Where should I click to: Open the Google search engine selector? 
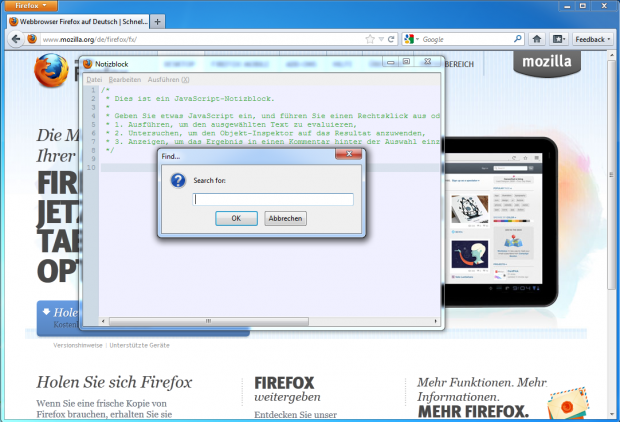(x=412, y=39)
